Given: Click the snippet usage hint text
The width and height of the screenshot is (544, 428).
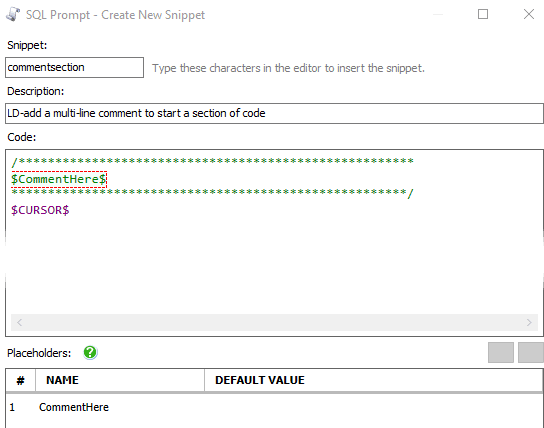Looking at the screenshot, I should coord(288,68).
